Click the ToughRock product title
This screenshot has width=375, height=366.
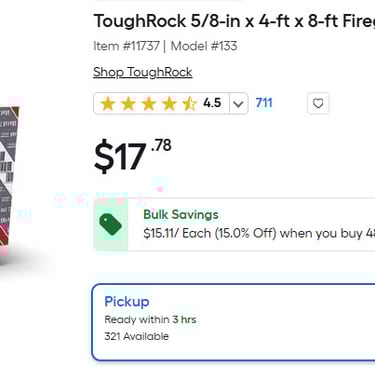coord(234,21)
